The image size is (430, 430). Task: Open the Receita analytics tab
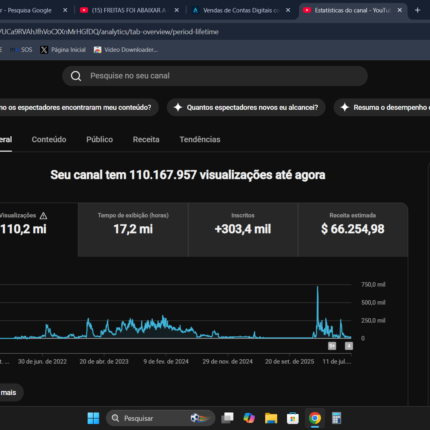146,139
